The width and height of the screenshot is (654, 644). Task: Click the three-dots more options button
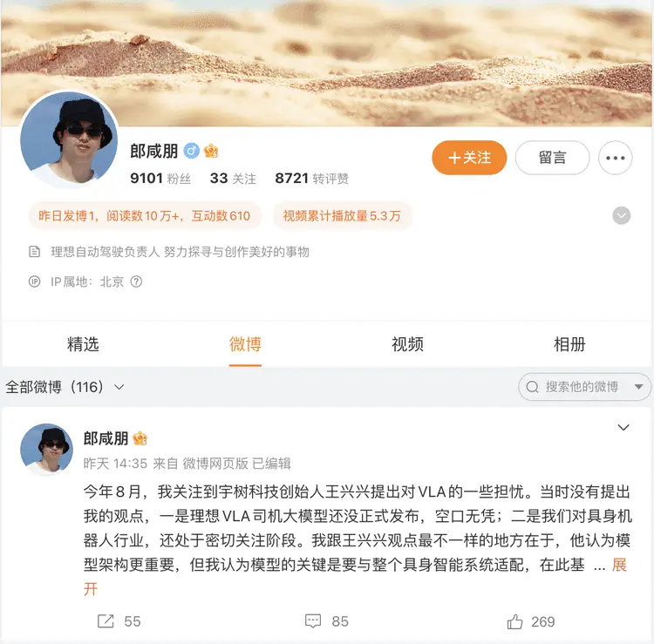[x=616, y=158]
